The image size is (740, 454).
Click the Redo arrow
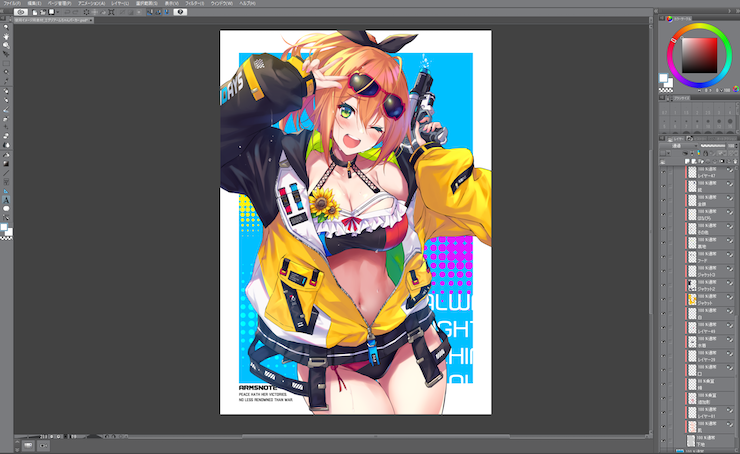click(x=76, y=12)
